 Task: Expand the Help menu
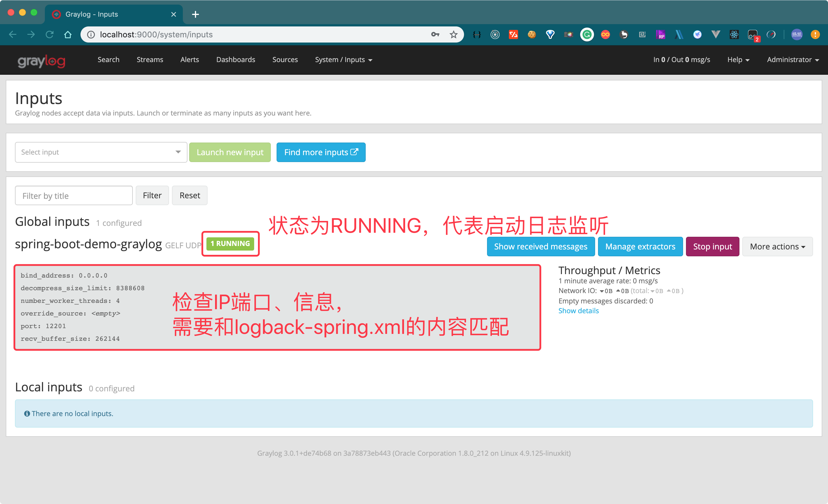pyautogui.click(x=738, y=60)
